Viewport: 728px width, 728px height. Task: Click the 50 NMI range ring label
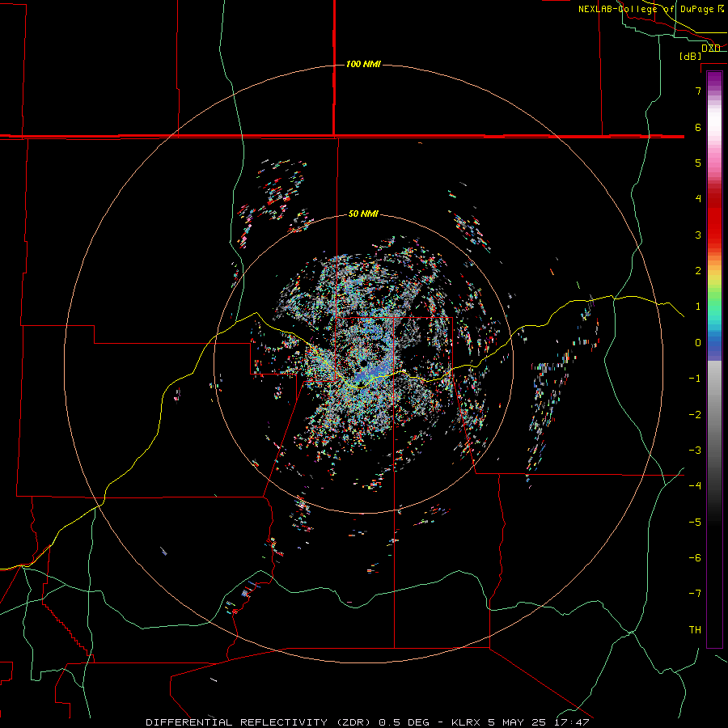tap(363, 214)
